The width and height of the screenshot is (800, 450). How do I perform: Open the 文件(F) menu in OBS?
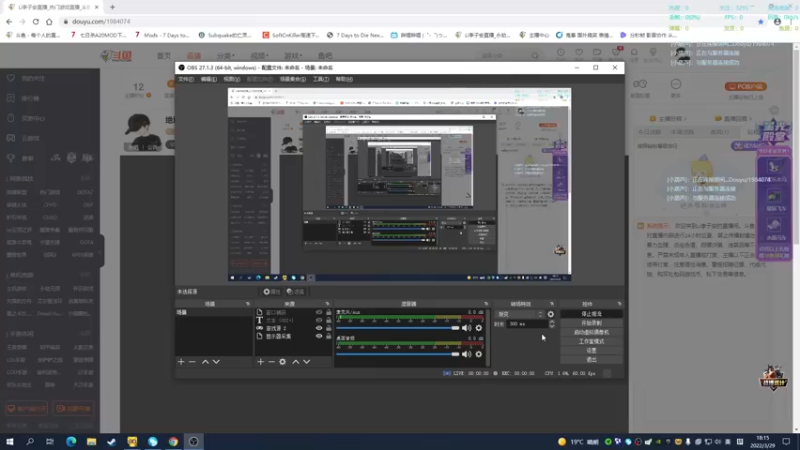click(186, 79)
